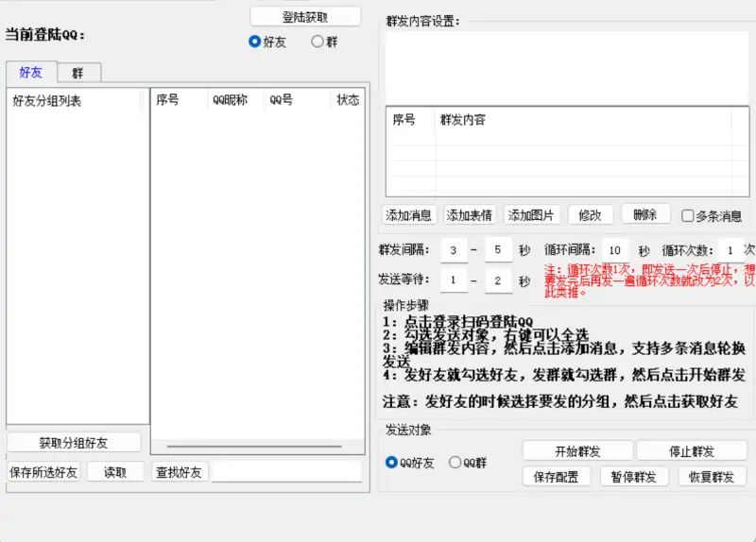Click the 获取分组好友 button

[74, 443]
